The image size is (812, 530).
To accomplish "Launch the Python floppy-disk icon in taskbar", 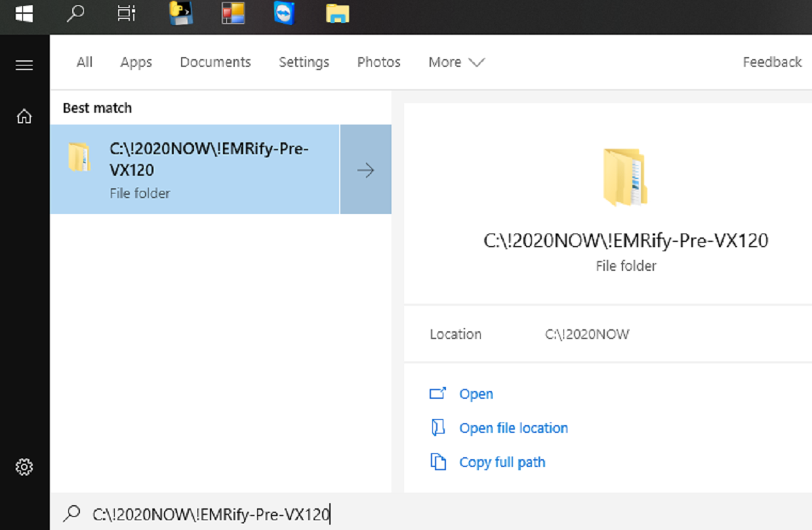I will click(181, 13).
